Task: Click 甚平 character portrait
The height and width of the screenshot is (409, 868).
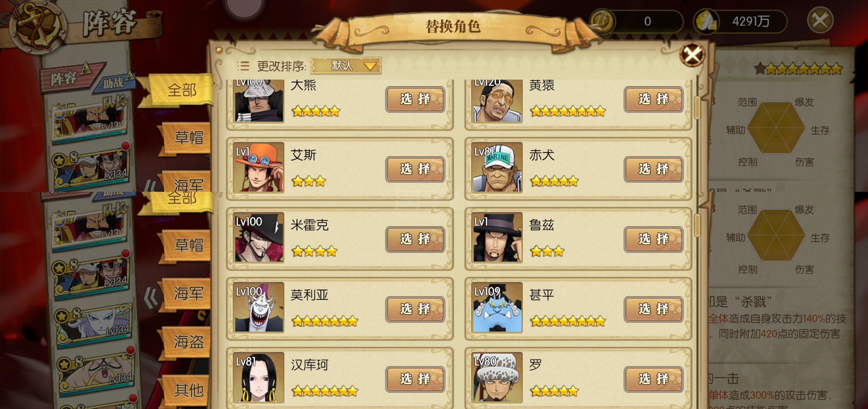Action: [497, 307]
